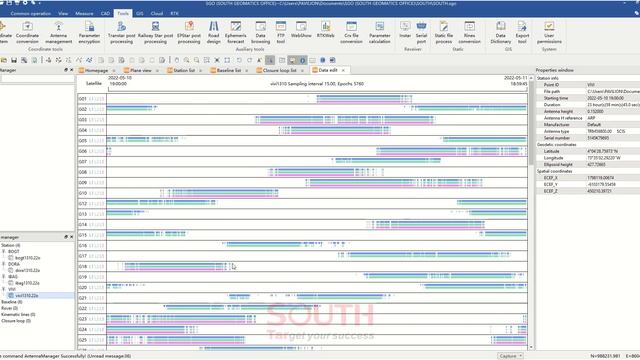Viewport: 640px width, 360px height.
Task: Collapse the Spatial coordinates properties section
Action: (554, 171)
